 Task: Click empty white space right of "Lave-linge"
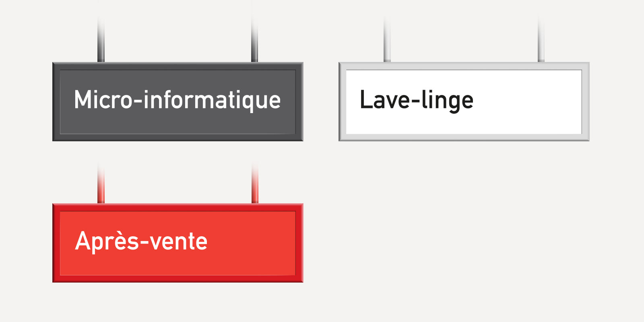(527, 102)
